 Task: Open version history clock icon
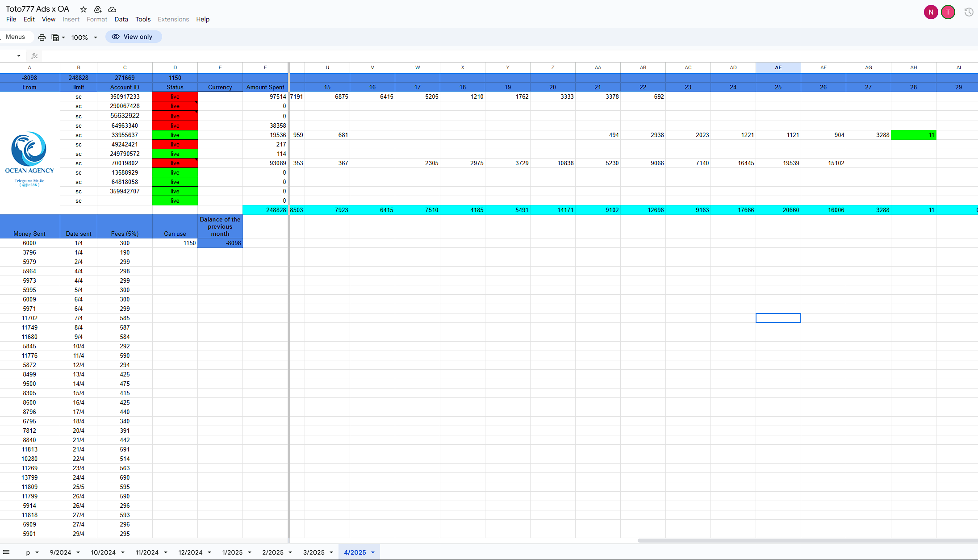(x=968, y=13)
